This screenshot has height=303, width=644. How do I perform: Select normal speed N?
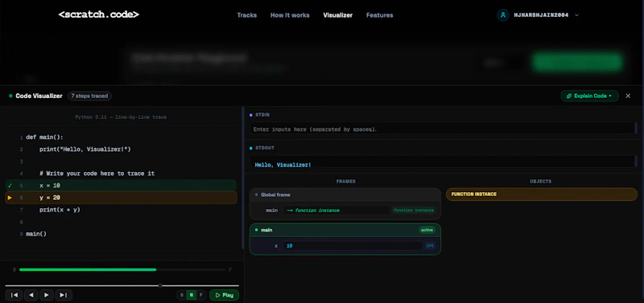tap(192, 295)
